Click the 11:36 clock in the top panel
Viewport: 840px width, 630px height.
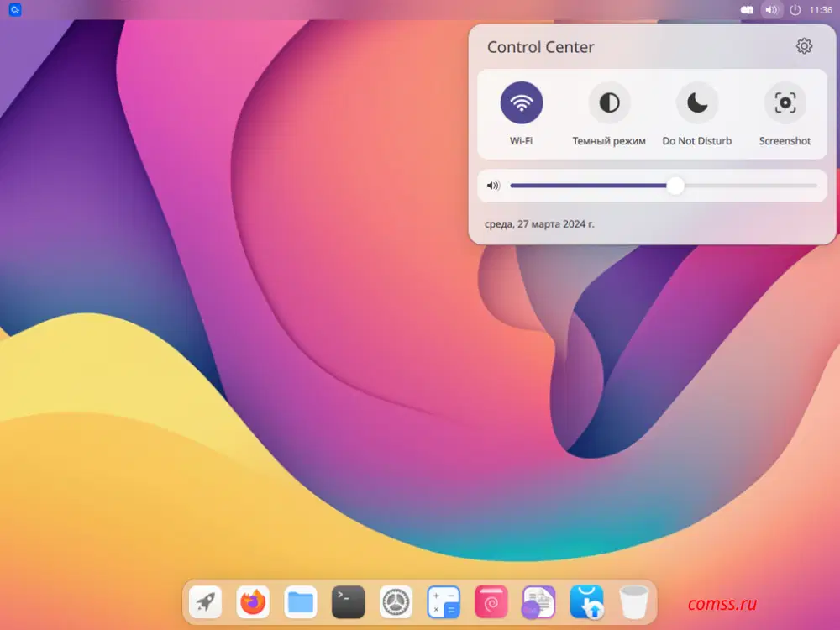pyautogui.click(x=820, y=10)
